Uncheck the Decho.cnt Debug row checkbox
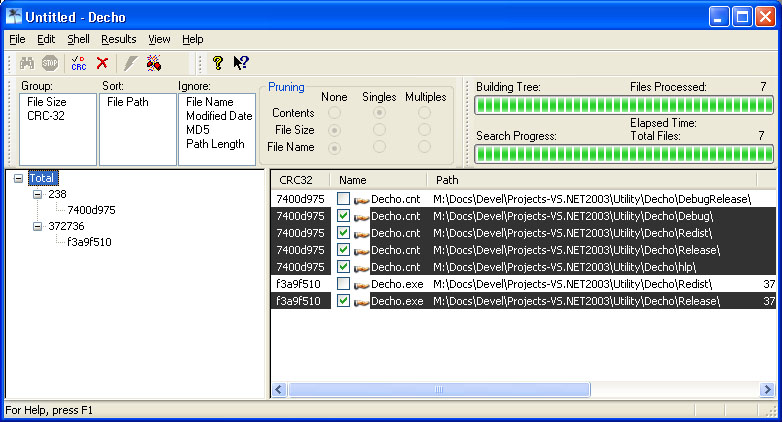Screen dimensions: 782x422 tap(343, 215)
